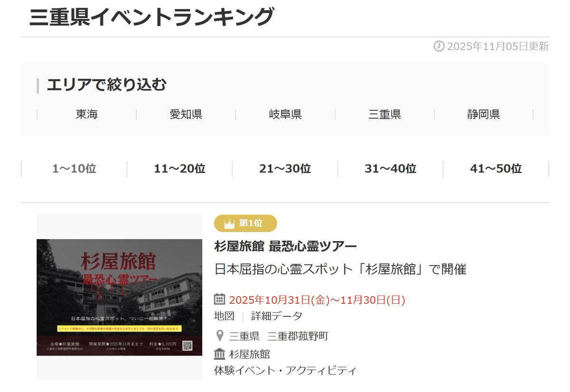This screenshot has height=392, width=570.
Task: Switch to 31〜40位 ranking tab
Action: (390, 168)
